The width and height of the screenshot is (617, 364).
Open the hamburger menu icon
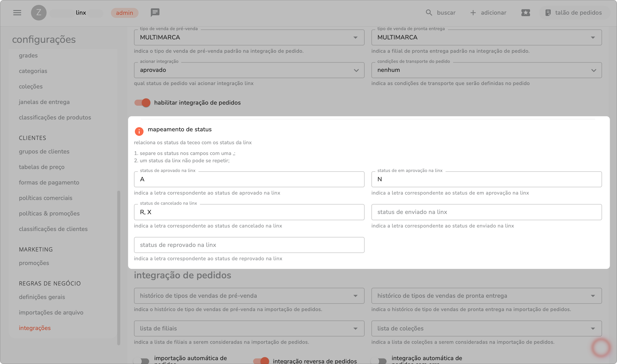point(17,13)
